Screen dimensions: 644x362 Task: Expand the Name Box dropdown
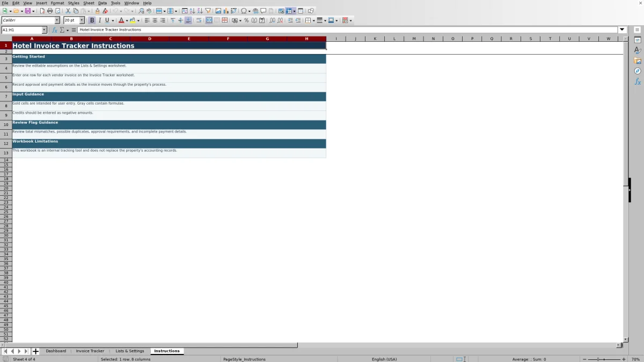(x=44, y=30)
